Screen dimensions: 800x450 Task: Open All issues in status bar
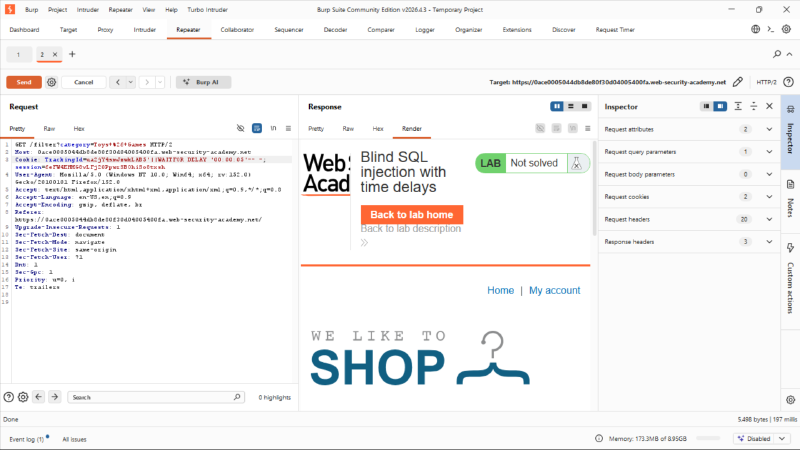[74, 439]
